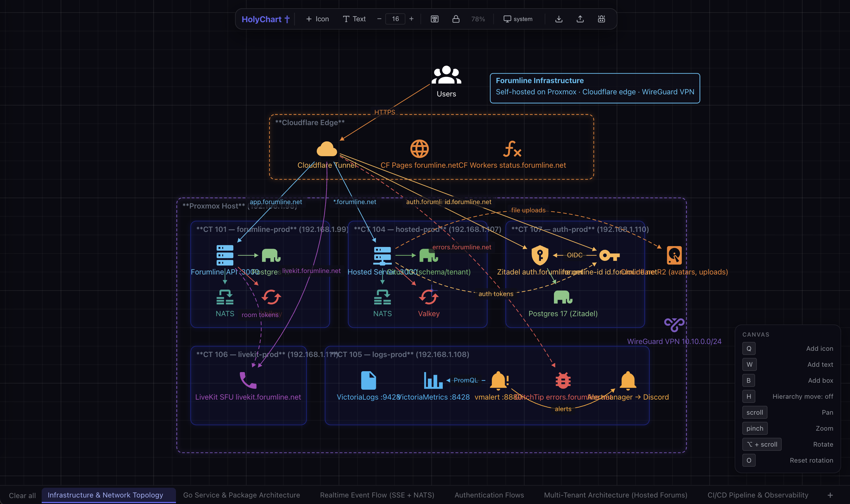Viewport: 850px width, 504px height.
Task: Increase font size with the plus button
Action: click(411, 19)
